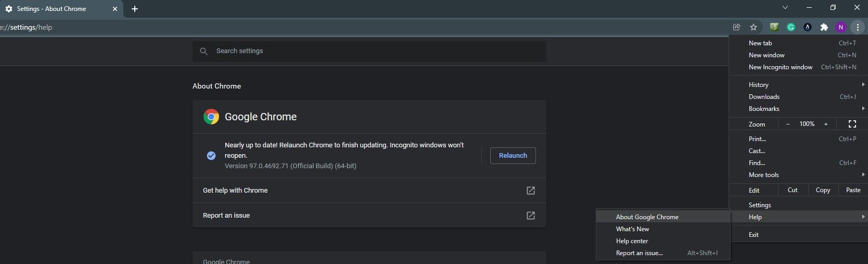
Task: Choose Exit from the Chrome menu
Action: [798, 235]
